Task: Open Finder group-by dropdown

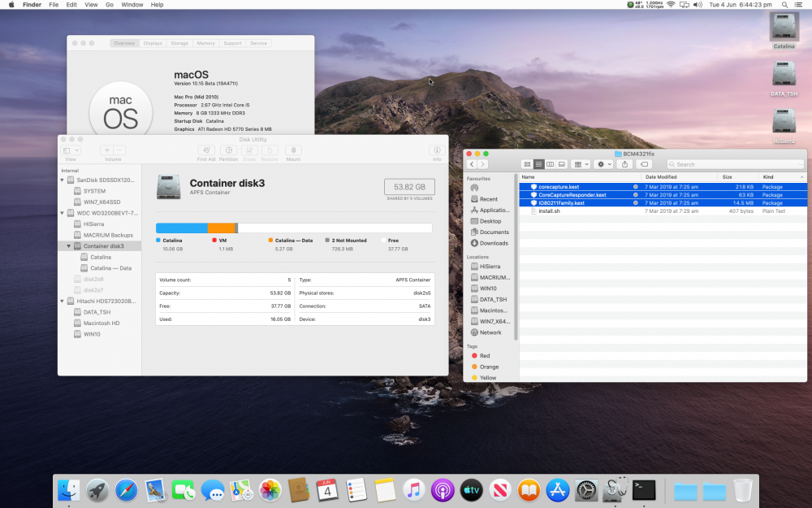Action: coord(581,164)
